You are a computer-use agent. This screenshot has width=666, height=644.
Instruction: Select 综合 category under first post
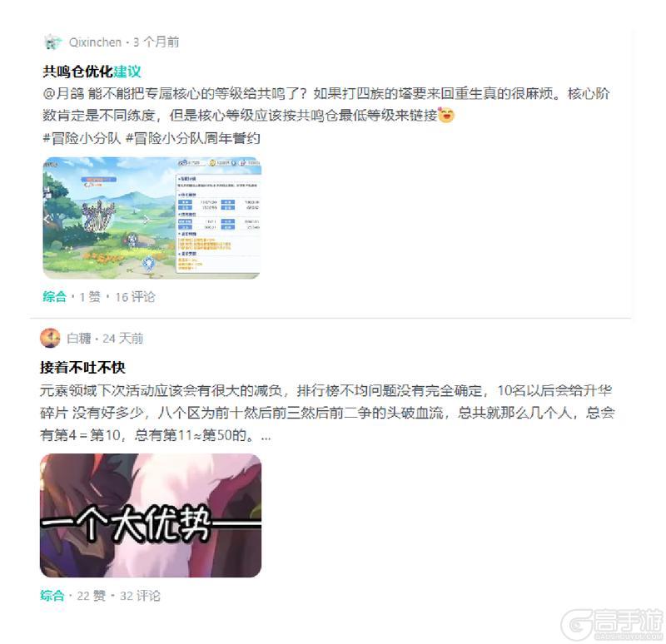tap(54, 297)
